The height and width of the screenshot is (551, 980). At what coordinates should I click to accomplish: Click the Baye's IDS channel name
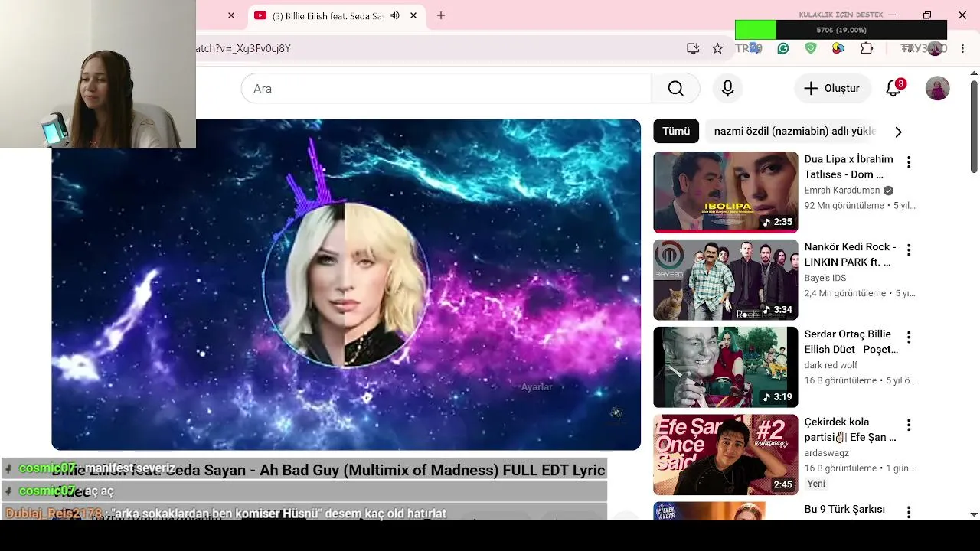point(825,278)
